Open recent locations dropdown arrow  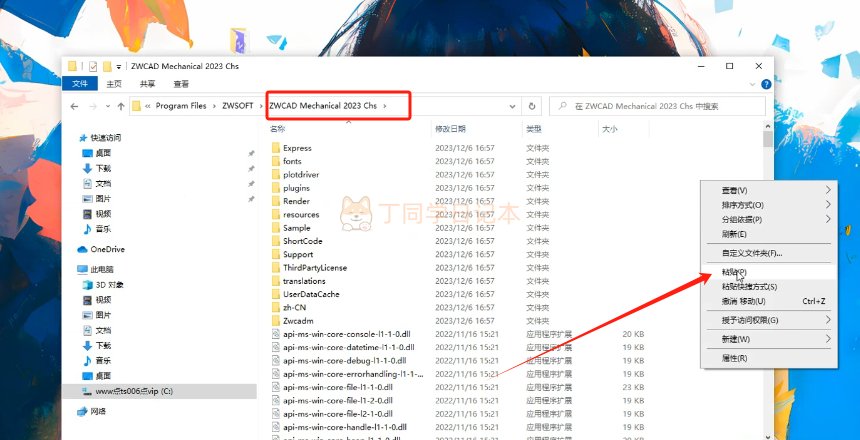[x=108, y=106]
